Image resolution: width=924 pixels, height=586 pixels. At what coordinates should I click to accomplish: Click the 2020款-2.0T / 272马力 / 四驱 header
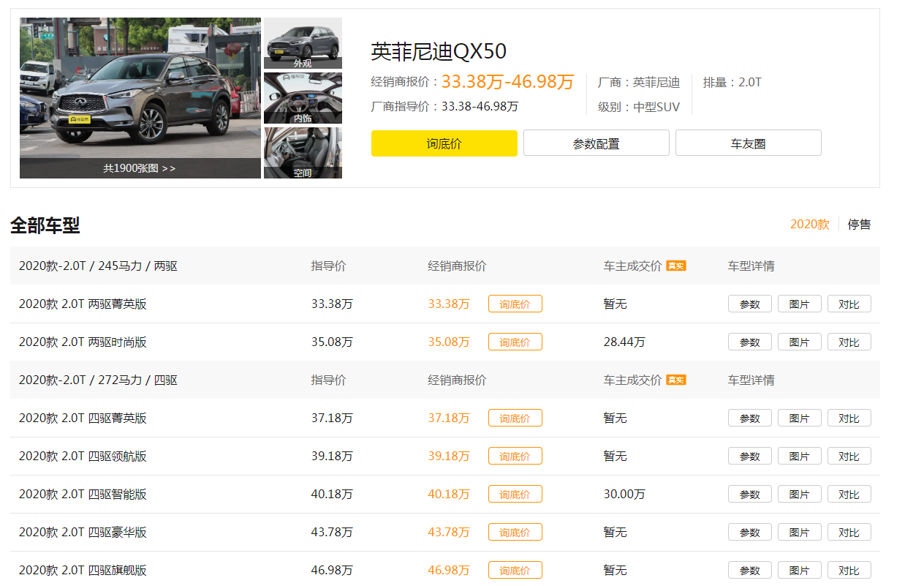click(98, 380)
